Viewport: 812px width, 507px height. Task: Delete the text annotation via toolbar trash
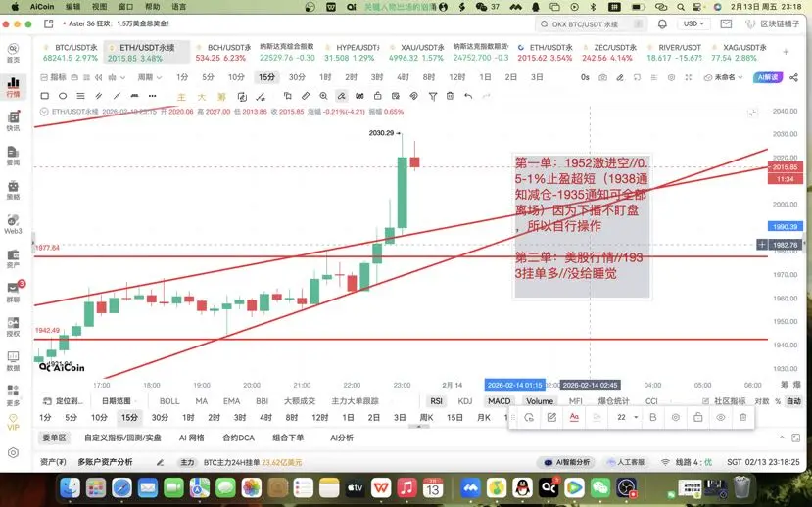743,418
